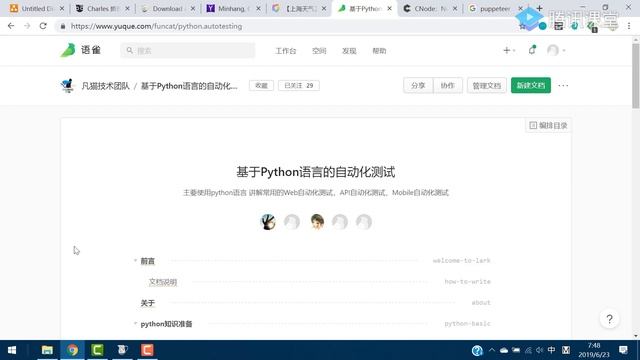Switch to the Untitled browser tab
Viewport: 640px width, 360px height.
click(37, 8)
